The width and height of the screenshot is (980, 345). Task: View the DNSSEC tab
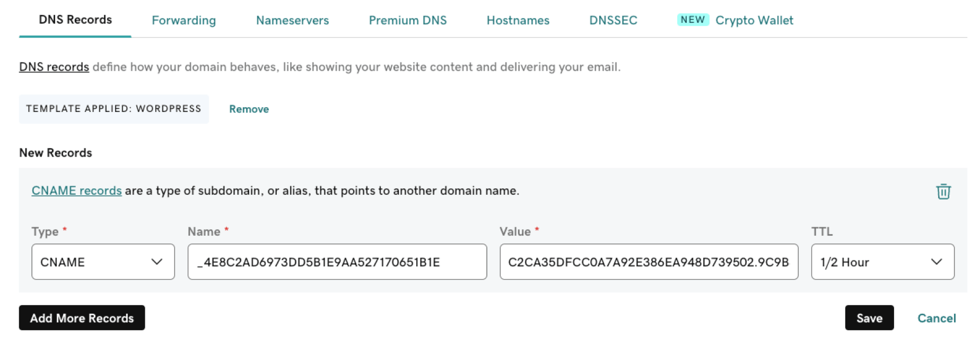613,20
